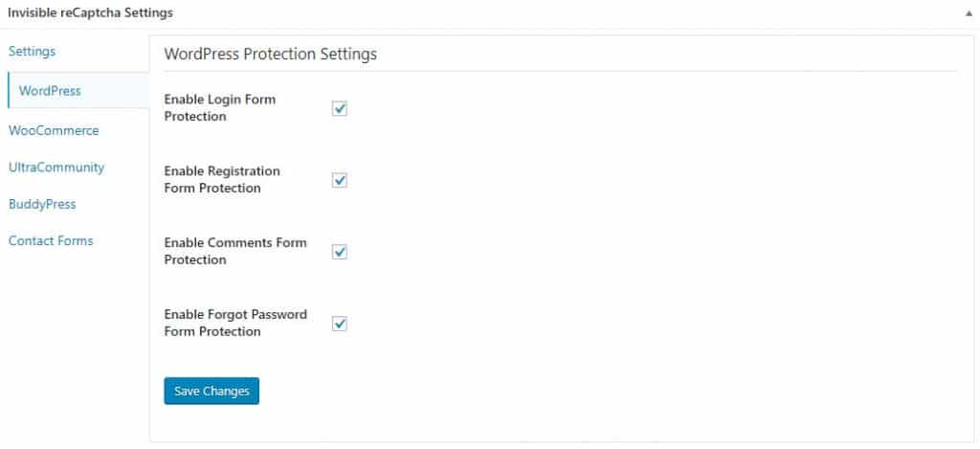Click the Enable Comments Form Protection label
Screen dimensions: 980x449
(x=235, y=251)
